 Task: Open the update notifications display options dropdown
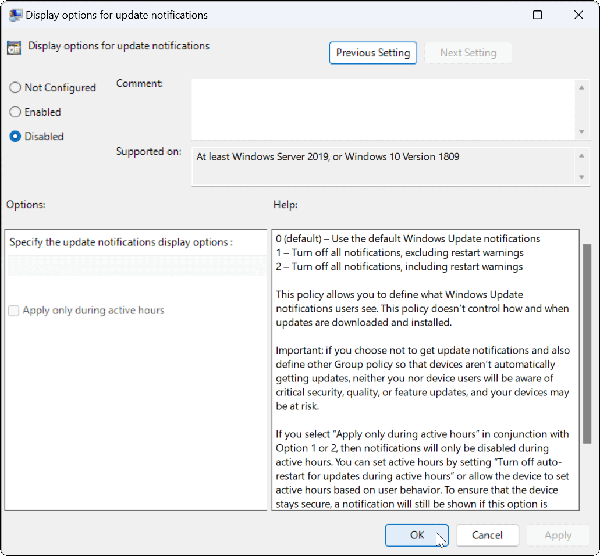[x=137, y=266]
